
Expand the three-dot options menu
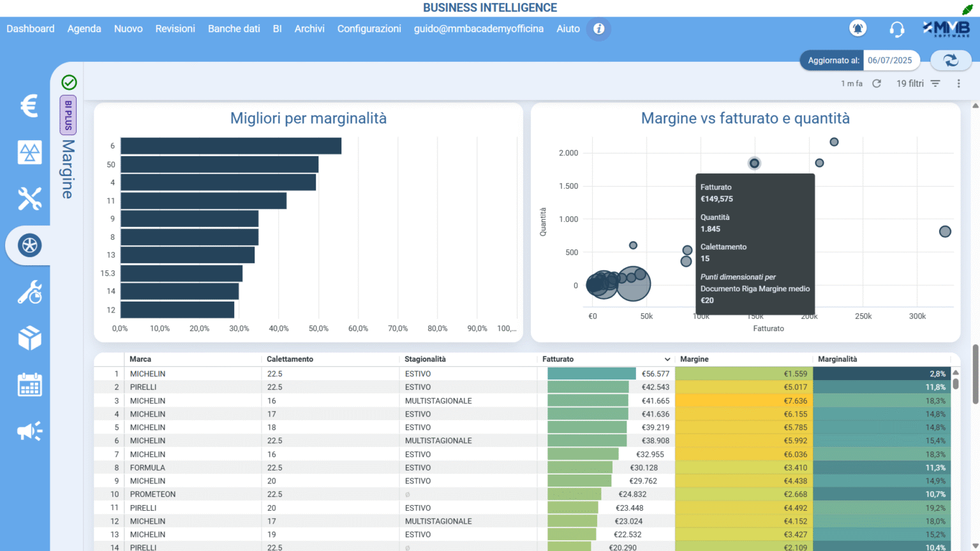958,84
